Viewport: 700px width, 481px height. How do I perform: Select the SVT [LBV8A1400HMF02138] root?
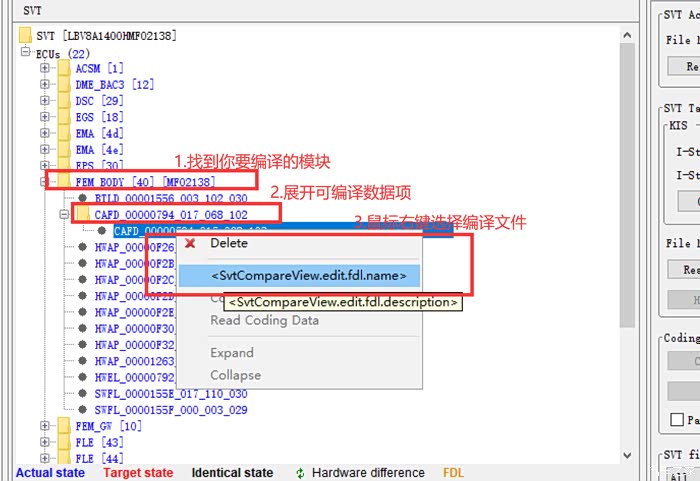pyautogui.click(x=106, y=35)
